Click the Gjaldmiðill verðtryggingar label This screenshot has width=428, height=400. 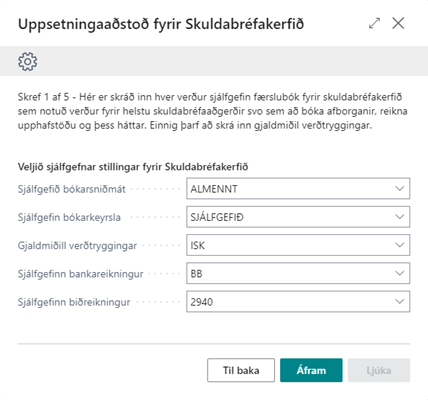[77, 246]
